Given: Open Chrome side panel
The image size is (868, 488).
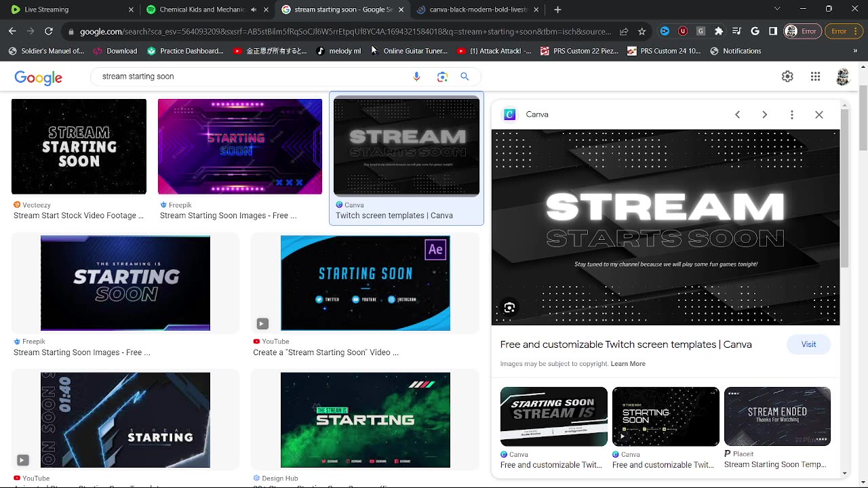Looking at the screenshot, I should coord(773,31).
